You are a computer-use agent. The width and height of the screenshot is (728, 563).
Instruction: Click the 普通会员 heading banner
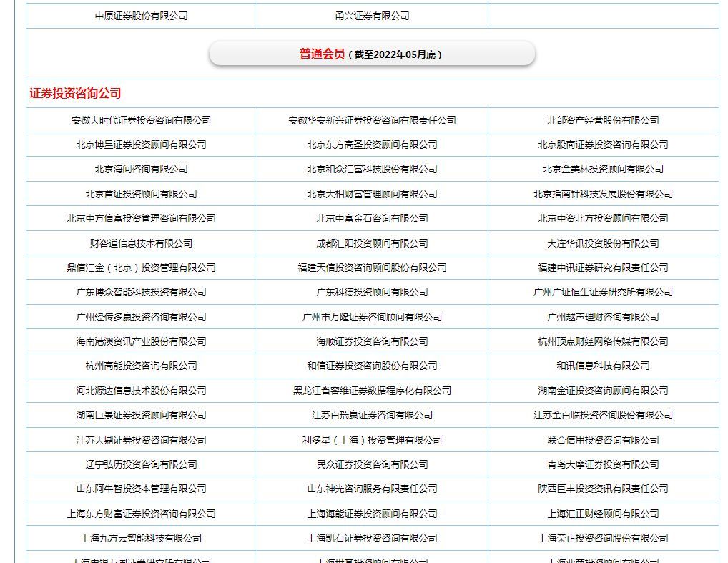(372, 54)
